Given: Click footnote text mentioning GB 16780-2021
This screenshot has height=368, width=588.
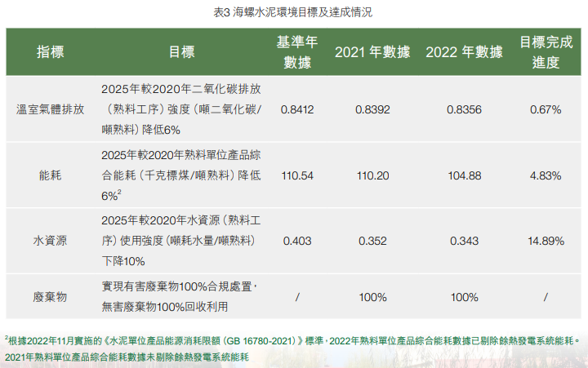Looking at the screenshot, I should pos(292,340).
